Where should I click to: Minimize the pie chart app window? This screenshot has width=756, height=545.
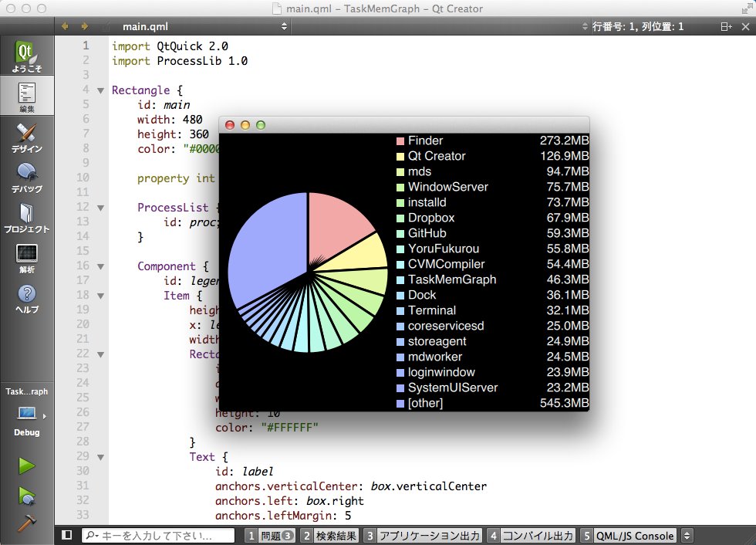click(x=245, y=125)
